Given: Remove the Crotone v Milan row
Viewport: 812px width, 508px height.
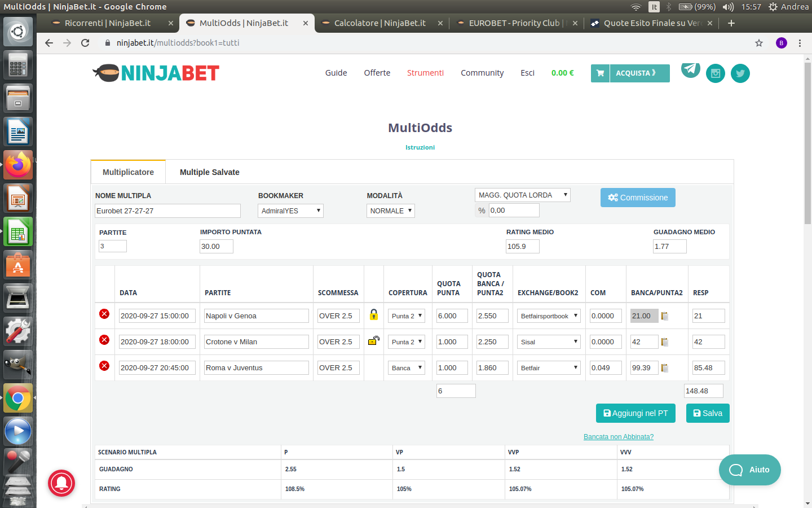Looking at the screenshot, I should click(x=104, y=340).
